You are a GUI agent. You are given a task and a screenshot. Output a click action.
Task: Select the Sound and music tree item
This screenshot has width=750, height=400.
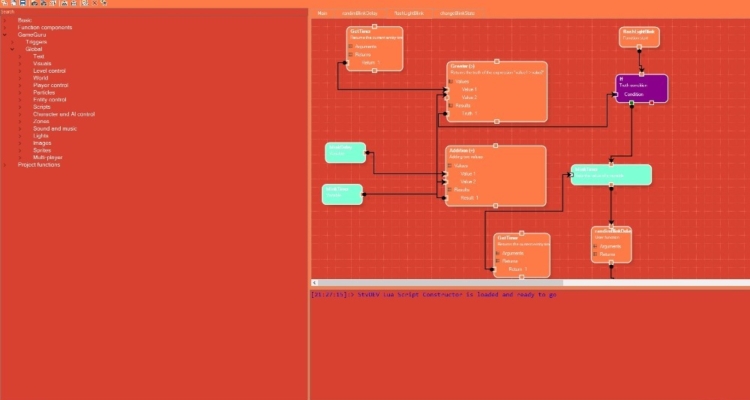click(55, 128)
